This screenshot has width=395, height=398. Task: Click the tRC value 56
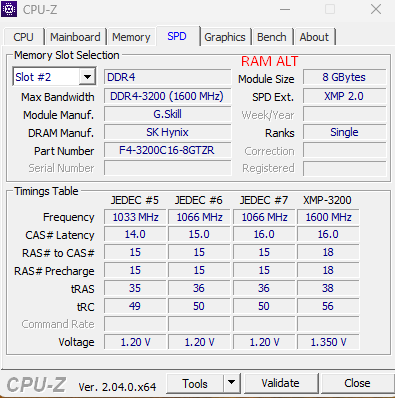pyautogui.click(x=328, y=306)
